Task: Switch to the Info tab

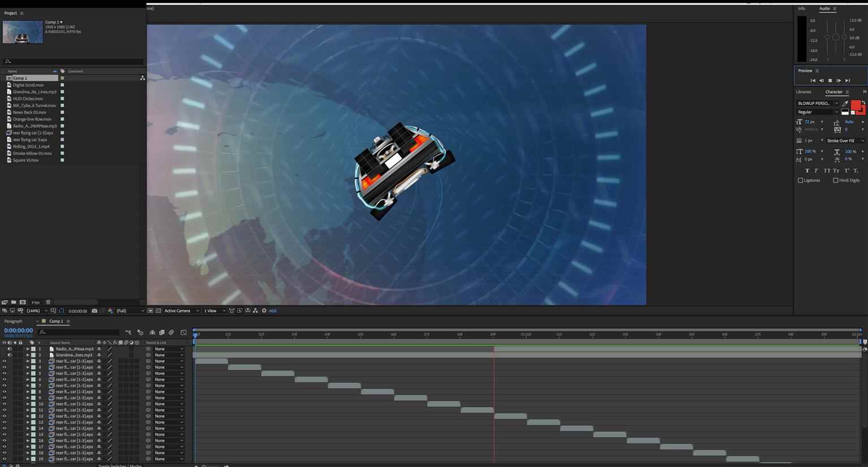Action: pos(801,8)
